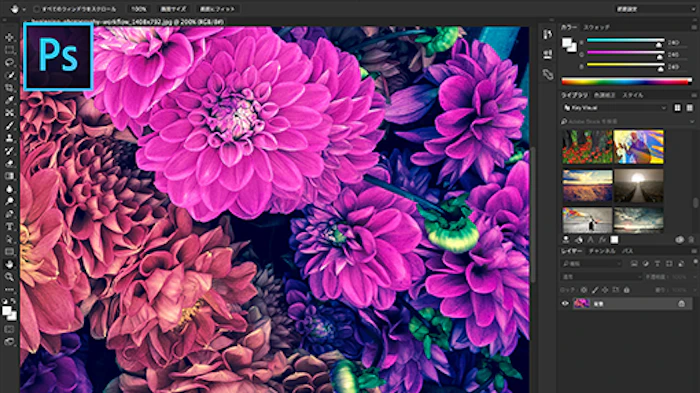Viewport: 700px width, 393px height.
Task: Select the Spot Healing Brush tool
Action: pyautogui.click(x=9, y=113)
